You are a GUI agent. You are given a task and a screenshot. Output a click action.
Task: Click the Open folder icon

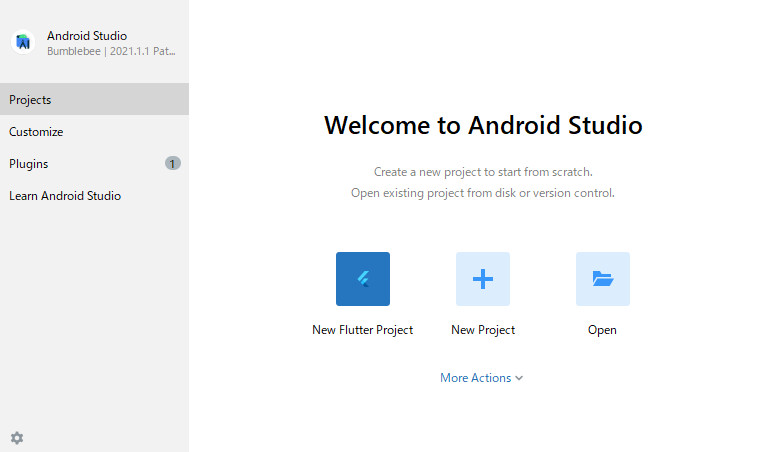[x=602, y=279]
